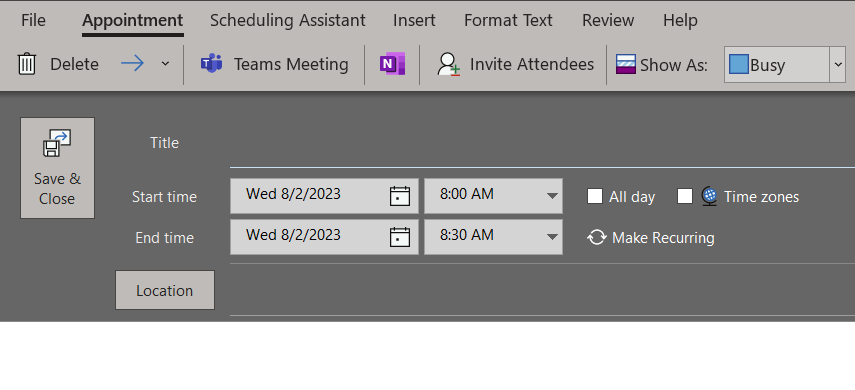
Task: Click the Location button
Action: [165, 290]
